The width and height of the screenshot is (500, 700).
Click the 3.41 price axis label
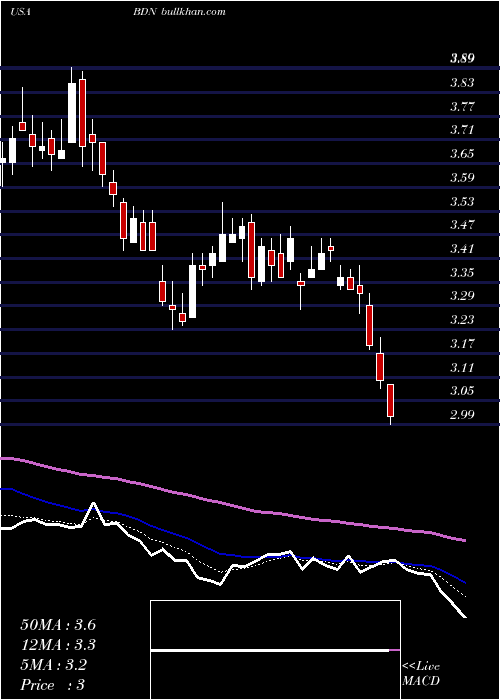point(462,249)
